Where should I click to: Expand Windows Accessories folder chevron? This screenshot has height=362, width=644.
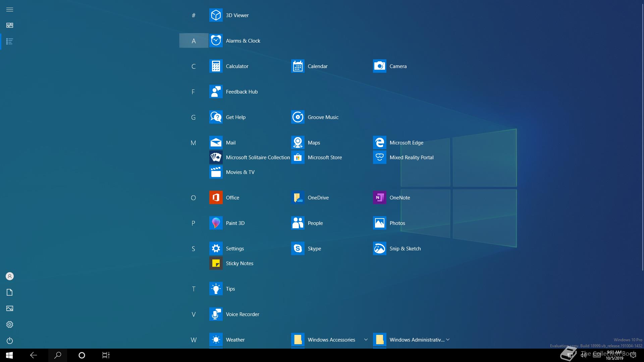coord(366,340)
